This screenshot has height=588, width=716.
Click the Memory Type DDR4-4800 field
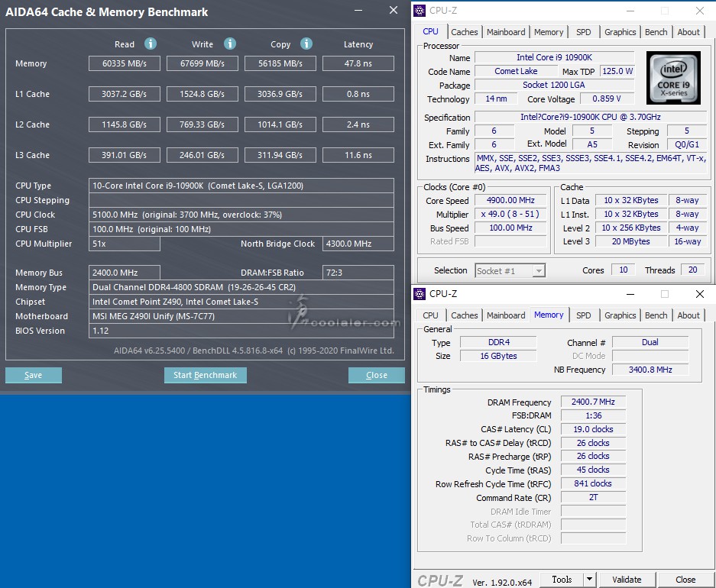tap(241, 287)
